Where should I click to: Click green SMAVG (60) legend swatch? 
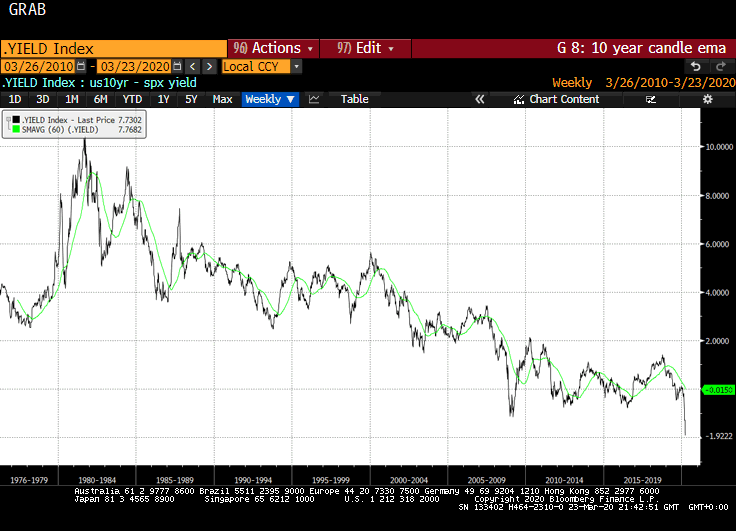tap(16, 130)
